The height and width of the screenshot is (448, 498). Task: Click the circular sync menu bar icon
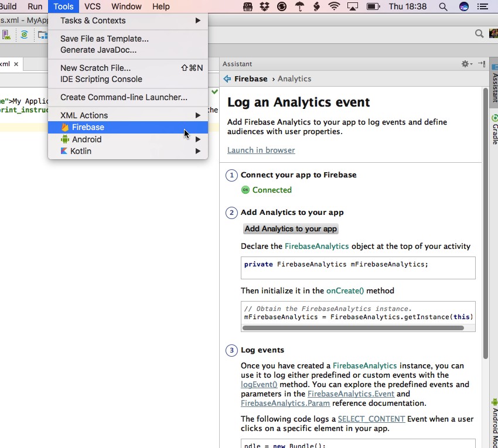pyautogui.click(x=282, y=6)
